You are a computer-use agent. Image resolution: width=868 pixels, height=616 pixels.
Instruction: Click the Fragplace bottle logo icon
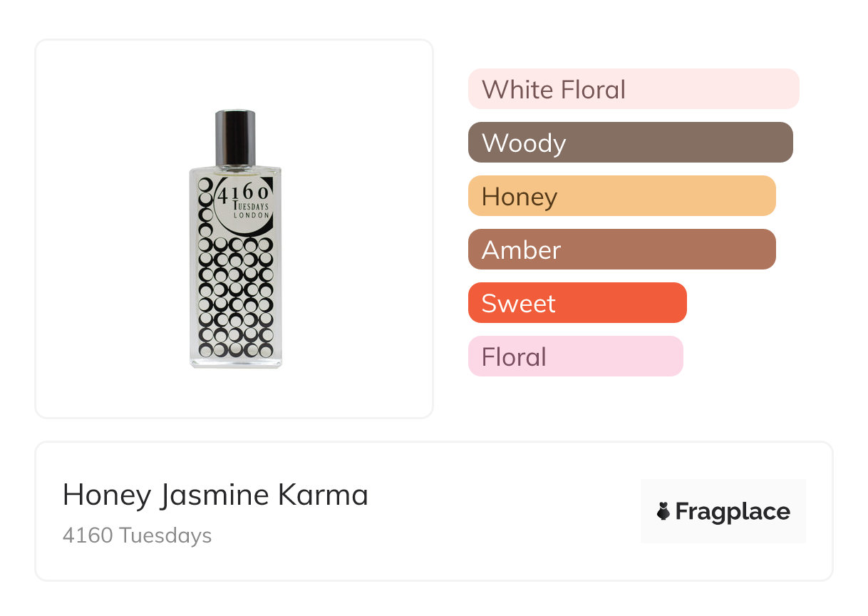pos(663,511)
